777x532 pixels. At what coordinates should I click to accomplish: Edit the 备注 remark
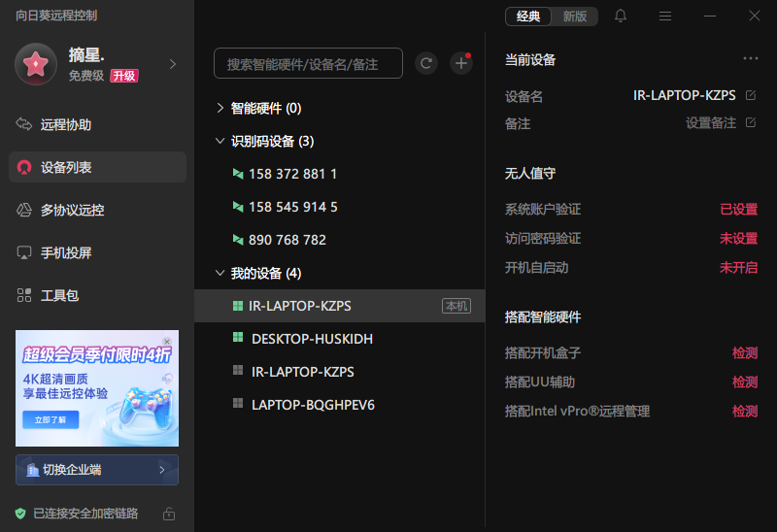click(x=751, y=122)
